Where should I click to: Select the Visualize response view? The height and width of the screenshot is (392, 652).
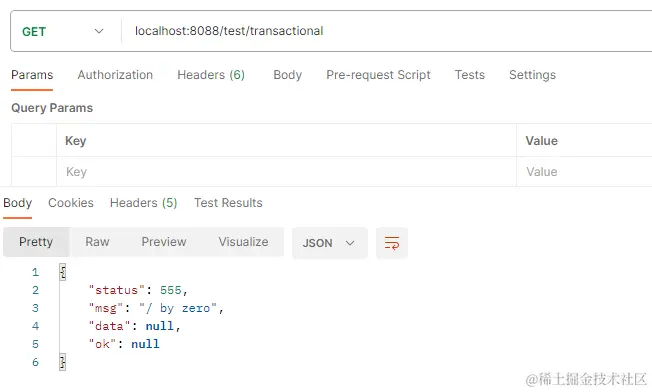point(243,242)
